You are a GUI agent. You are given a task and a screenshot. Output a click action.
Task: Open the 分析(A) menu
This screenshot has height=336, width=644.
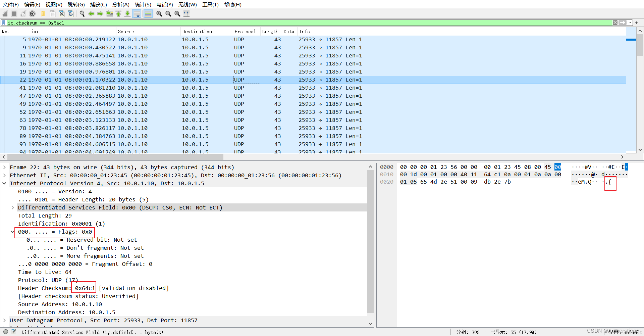(x=121, y=4)
